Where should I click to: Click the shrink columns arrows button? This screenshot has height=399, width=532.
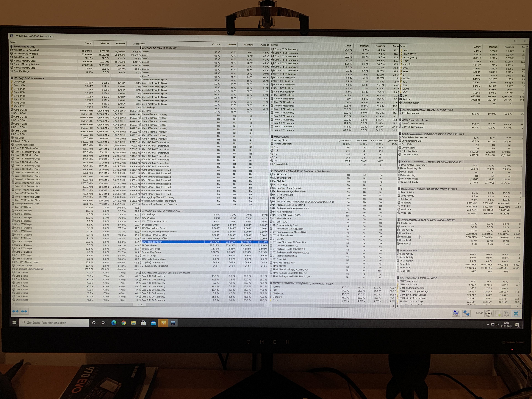point(24,311)
